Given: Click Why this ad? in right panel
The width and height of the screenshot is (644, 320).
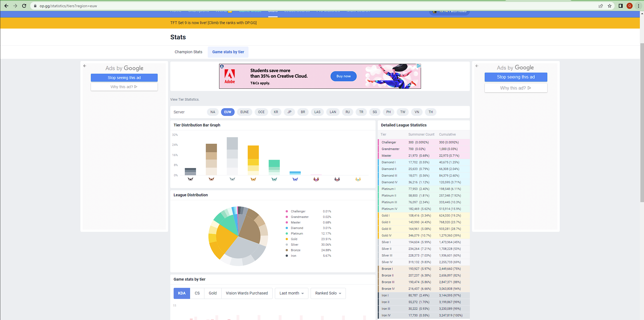Looking at the screenshot, I should (516, 88).
